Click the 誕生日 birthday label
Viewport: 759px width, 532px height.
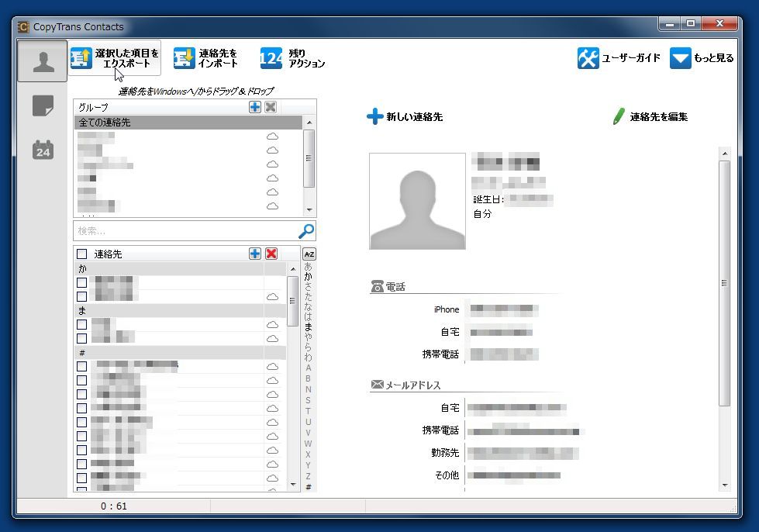(x=488, y=199)
